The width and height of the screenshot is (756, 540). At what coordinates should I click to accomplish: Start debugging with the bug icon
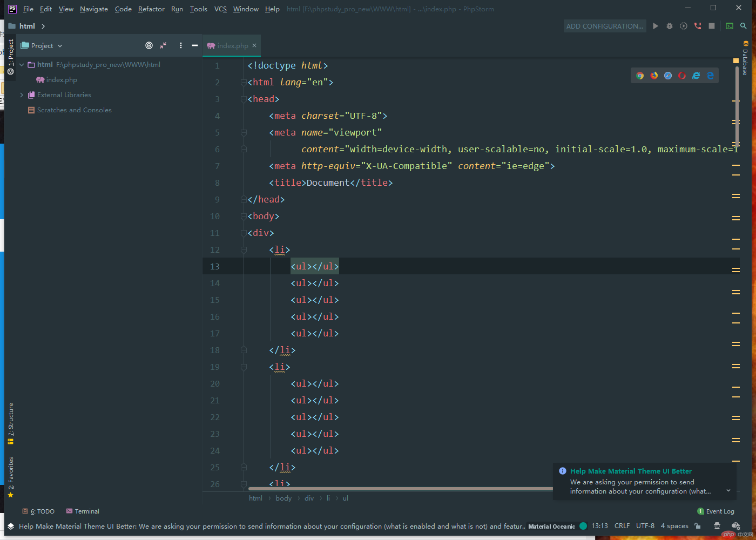(670, 26)
